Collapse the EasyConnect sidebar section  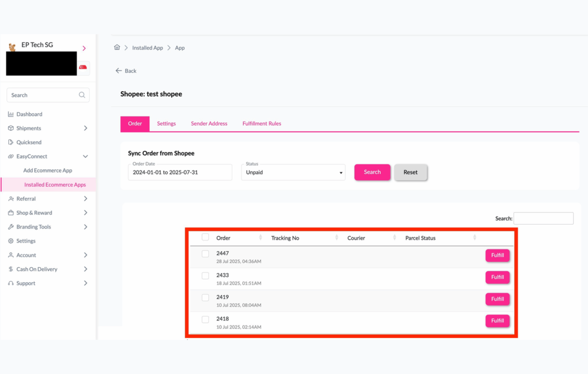tap(85, 156)
